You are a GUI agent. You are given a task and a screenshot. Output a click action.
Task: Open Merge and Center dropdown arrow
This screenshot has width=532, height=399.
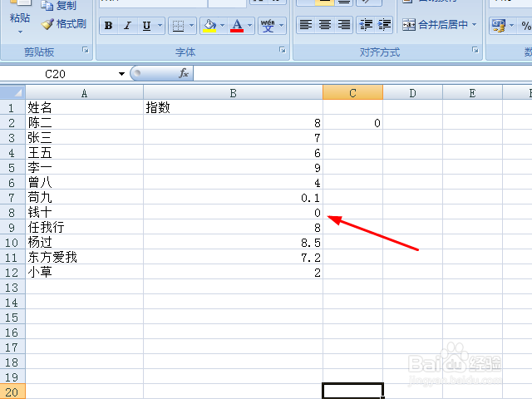pos(475,25)
